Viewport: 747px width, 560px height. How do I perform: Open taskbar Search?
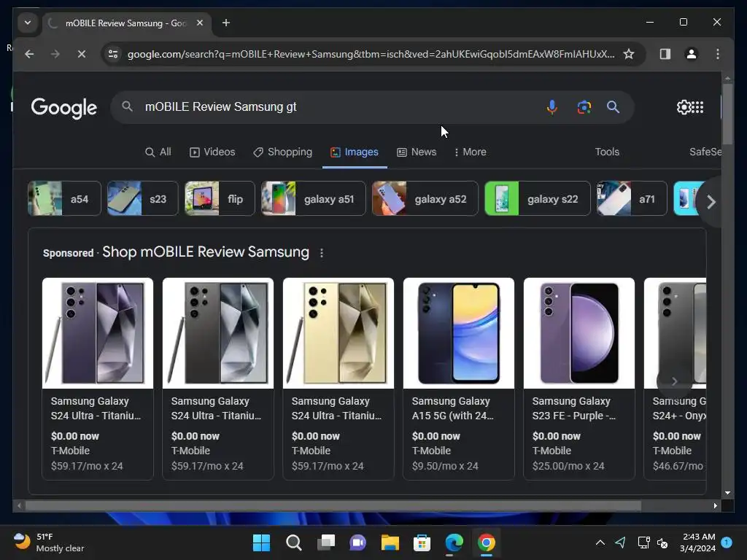pos(293,542)
